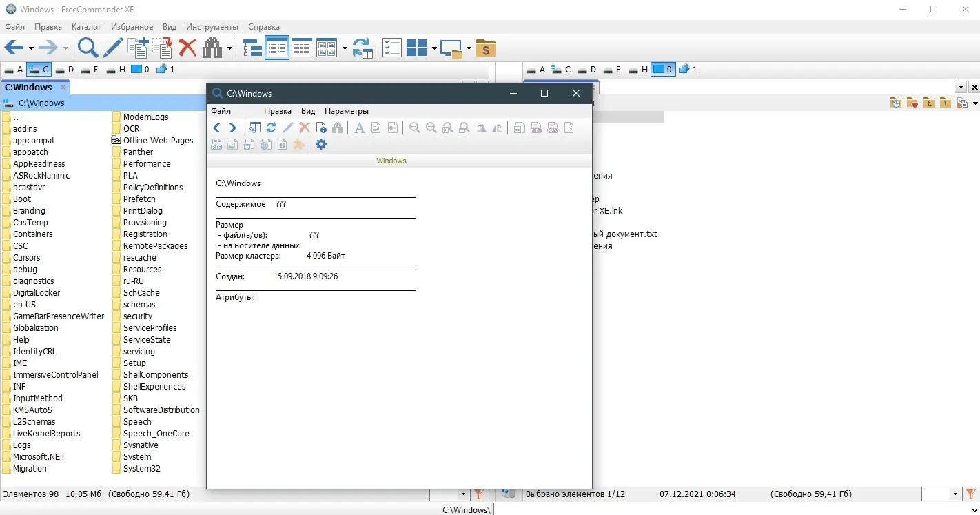Open the view mode dropdown arrow

click(x=344, y=48)
